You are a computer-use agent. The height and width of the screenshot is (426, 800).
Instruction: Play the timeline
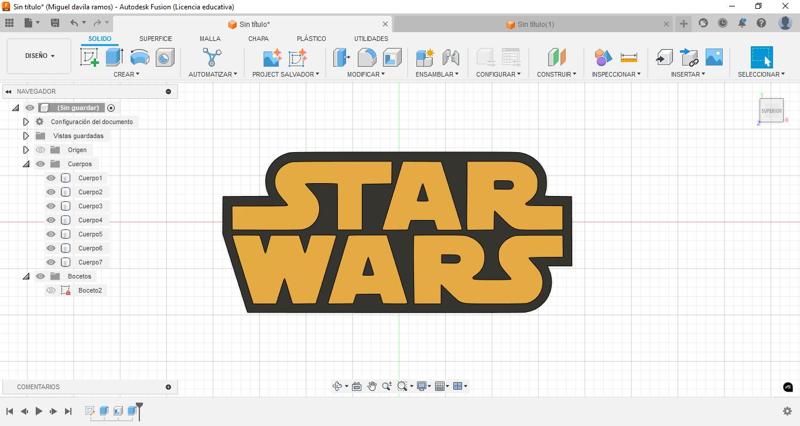coord(39,411)
